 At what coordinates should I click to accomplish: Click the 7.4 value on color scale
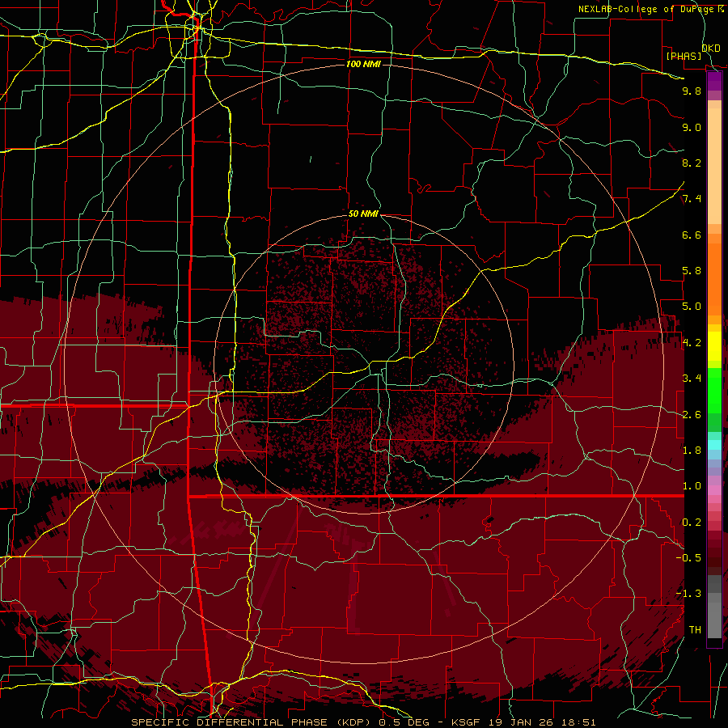pos(692,199)
